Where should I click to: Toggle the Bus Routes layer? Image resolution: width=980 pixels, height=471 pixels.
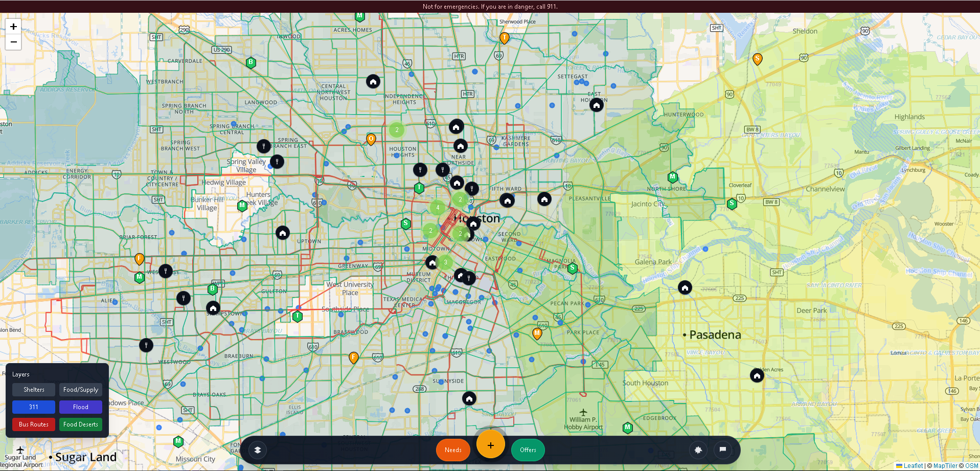[x=34, y=424]
